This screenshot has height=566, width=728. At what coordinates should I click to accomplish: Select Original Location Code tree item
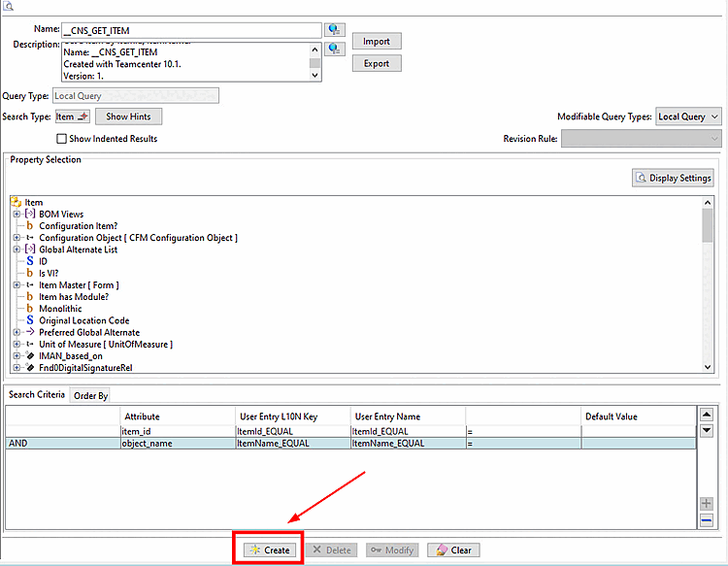tap(84, 320)
